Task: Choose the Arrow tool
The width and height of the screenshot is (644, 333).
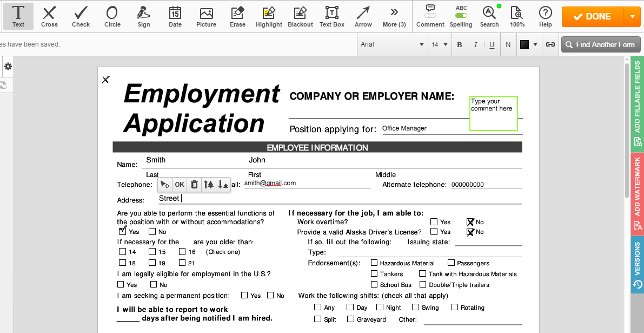Action: (363, 16)
